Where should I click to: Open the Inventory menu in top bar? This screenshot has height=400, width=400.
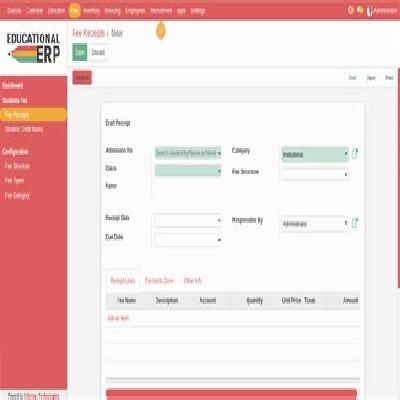[x=91, y=11]
